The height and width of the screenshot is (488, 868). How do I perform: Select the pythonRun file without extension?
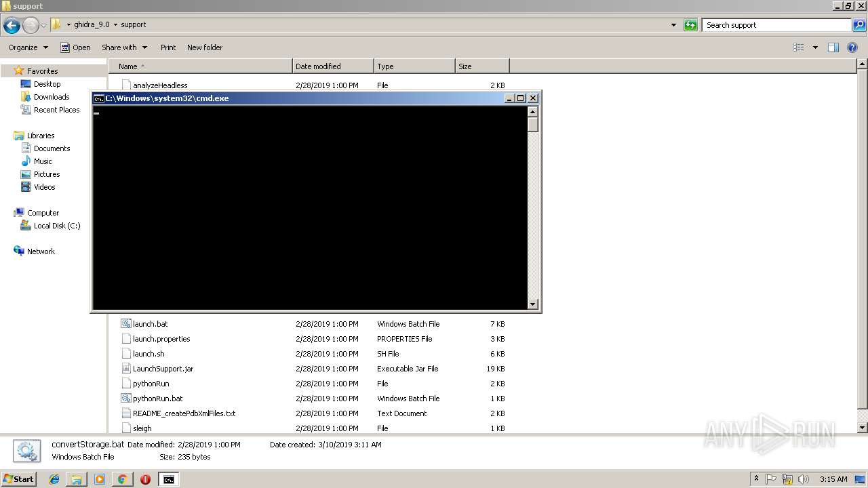coord(151,384)
